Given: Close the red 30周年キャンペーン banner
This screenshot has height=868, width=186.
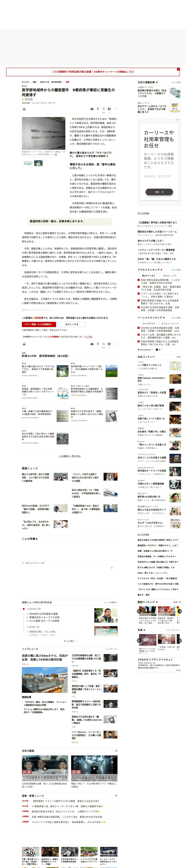Looking at the screenshot, I should [x=178, y=69].
